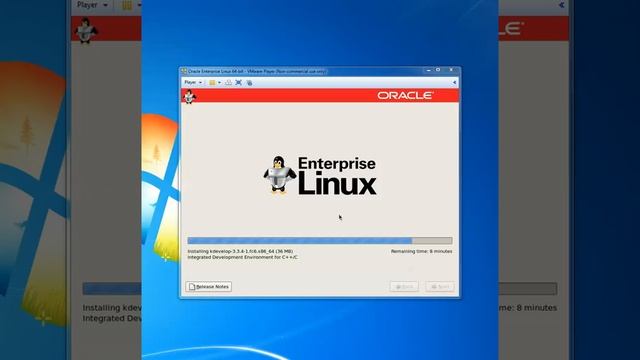Click the ORACLE logo in the red banner
Image resolution: width=640 pixels, height=360 pixels.
pos(404,96)
